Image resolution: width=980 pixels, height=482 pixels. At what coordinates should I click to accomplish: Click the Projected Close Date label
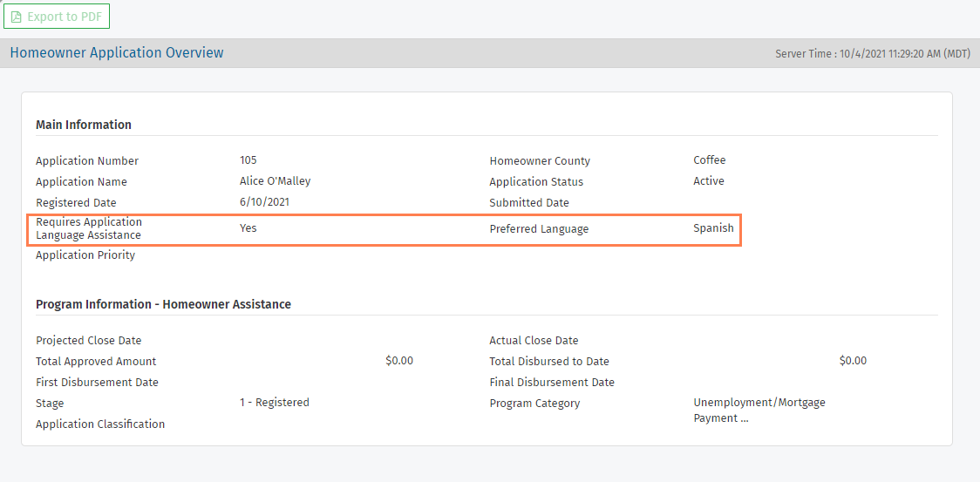[88, 341]
